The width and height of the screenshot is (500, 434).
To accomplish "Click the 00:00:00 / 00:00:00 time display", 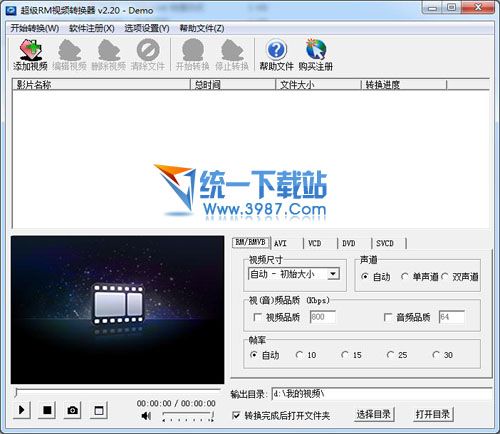I will pyautogui.click(x=176, y=403).
